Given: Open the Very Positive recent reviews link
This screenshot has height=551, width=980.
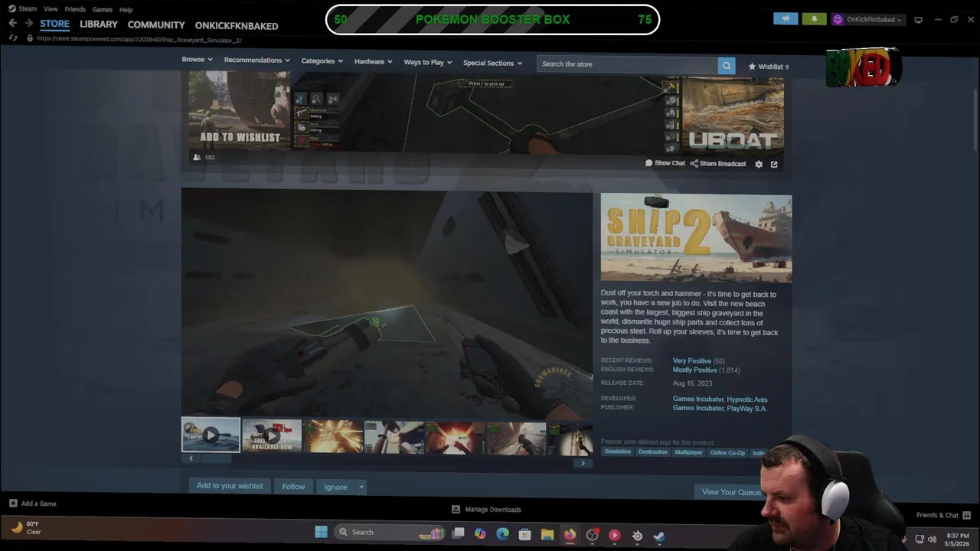Looking at the screenshot, I should tap(692, 361).
